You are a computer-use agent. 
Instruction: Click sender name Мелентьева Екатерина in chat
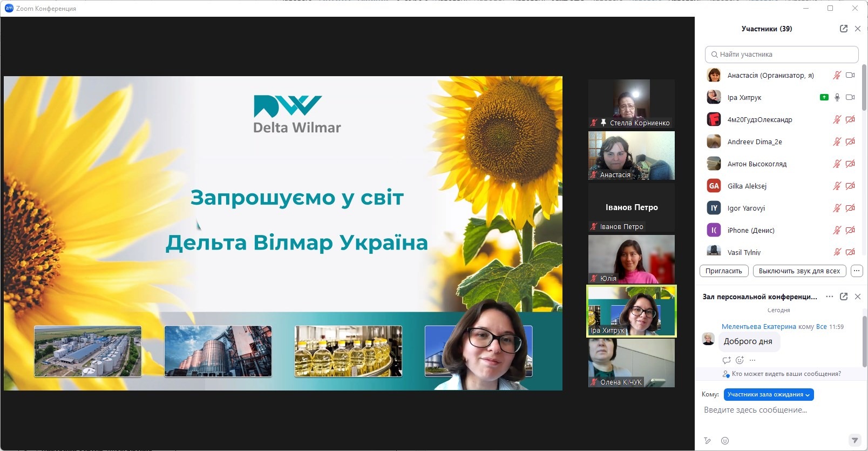pyautogui.click(x=759, y=327)
